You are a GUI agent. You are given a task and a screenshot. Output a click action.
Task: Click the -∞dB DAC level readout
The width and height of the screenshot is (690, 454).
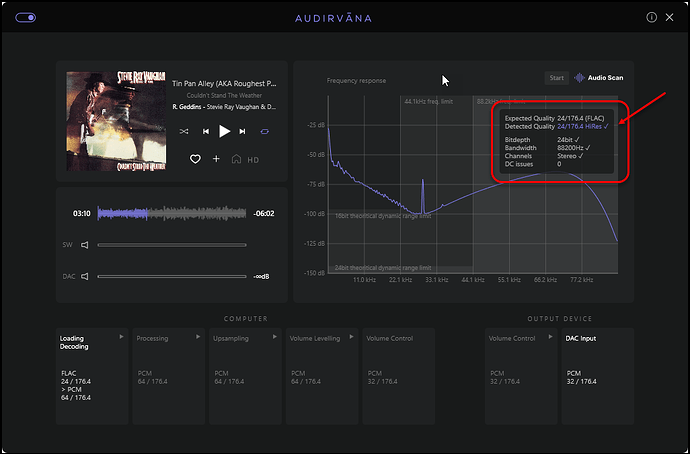(261, 276)
